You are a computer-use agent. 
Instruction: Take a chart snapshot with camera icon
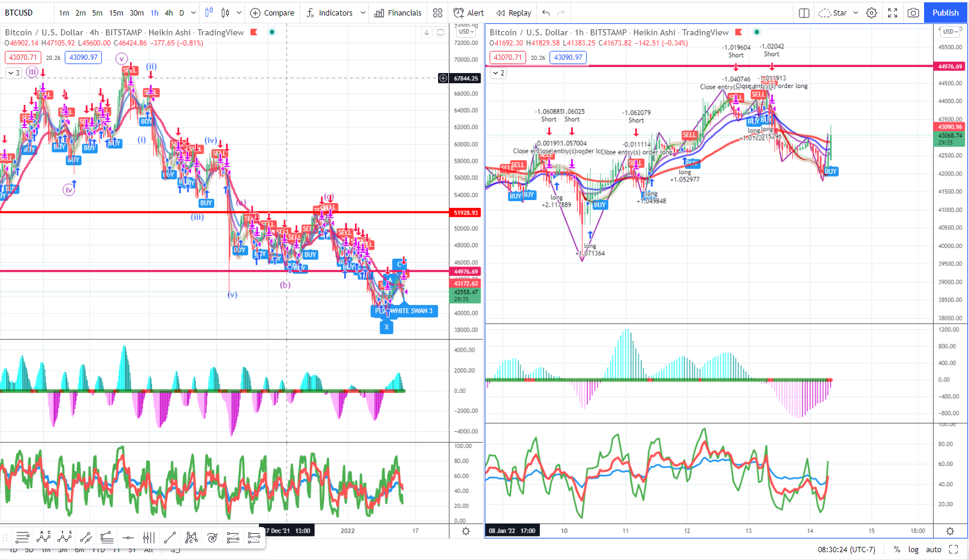[x=913, y=13]
